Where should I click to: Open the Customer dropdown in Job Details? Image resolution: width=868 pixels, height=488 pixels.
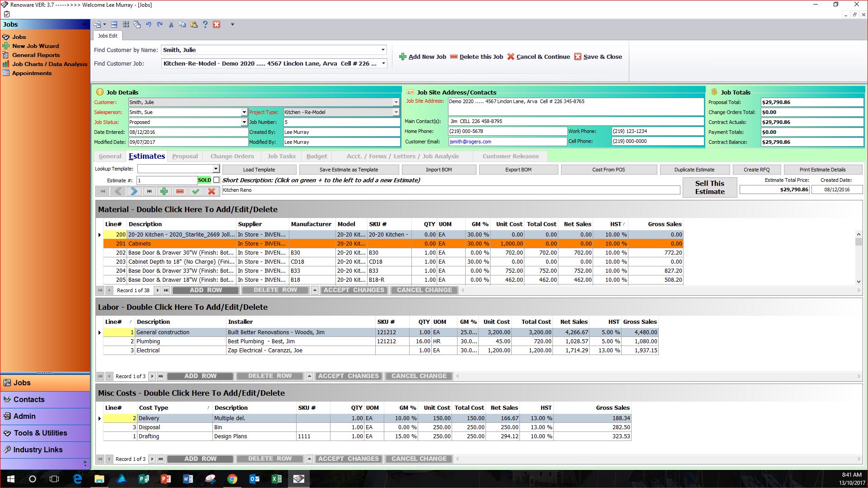[x=396, y=102]
